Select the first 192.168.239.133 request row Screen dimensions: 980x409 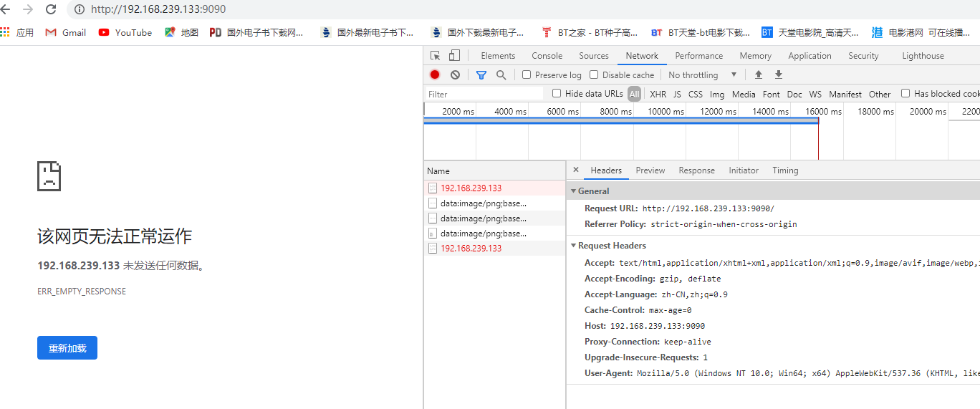point(494,188)
